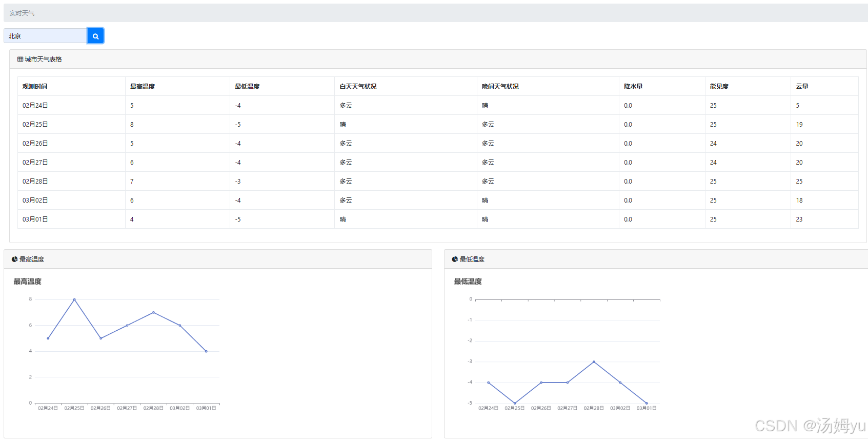Screen dimensions: 868x441
Task: Click the 02月27日 x-axis label on 最低温度 chart
Action: 568,408
